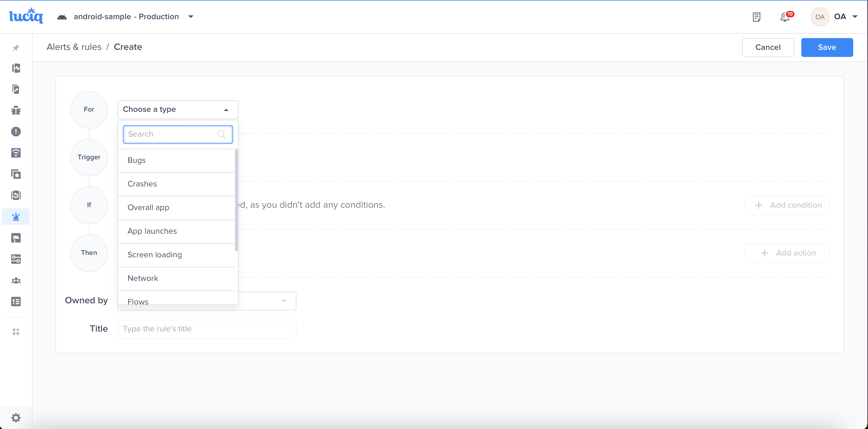Image resolution: width=868 pixels, height=429 pixels.
Task: Open the Analytics chart icon in sidebar
Action: coord(15,68)
